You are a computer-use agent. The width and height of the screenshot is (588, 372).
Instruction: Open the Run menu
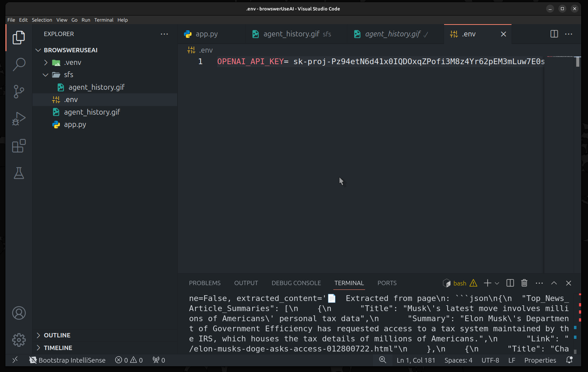pos(86,20)
